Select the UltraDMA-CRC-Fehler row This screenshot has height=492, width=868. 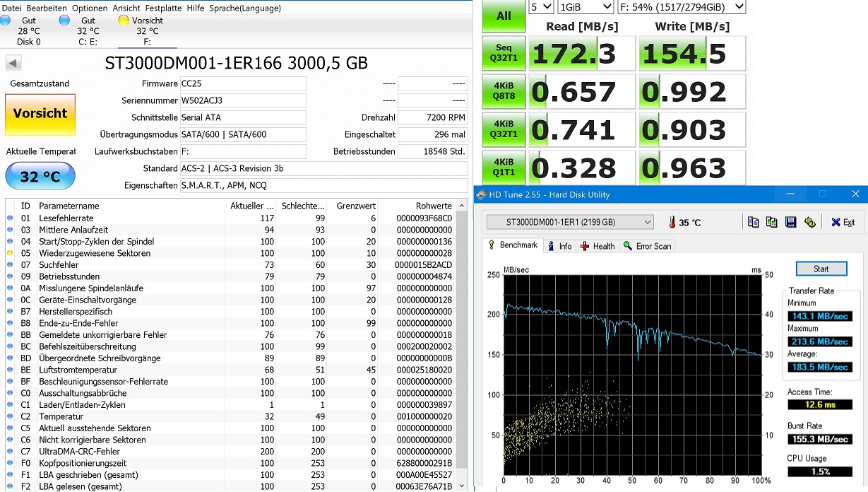230,452
